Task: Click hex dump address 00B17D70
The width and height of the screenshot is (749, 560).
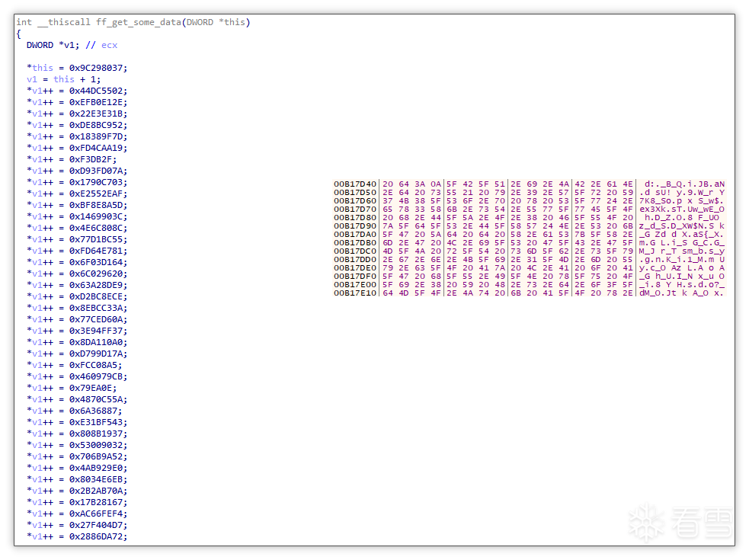Action: click(355, 210)
